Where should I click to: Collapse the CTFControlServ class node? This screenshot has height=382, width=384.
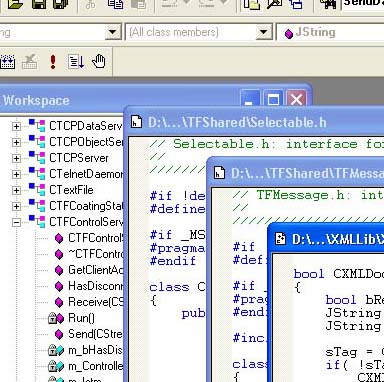pos(16,222)
